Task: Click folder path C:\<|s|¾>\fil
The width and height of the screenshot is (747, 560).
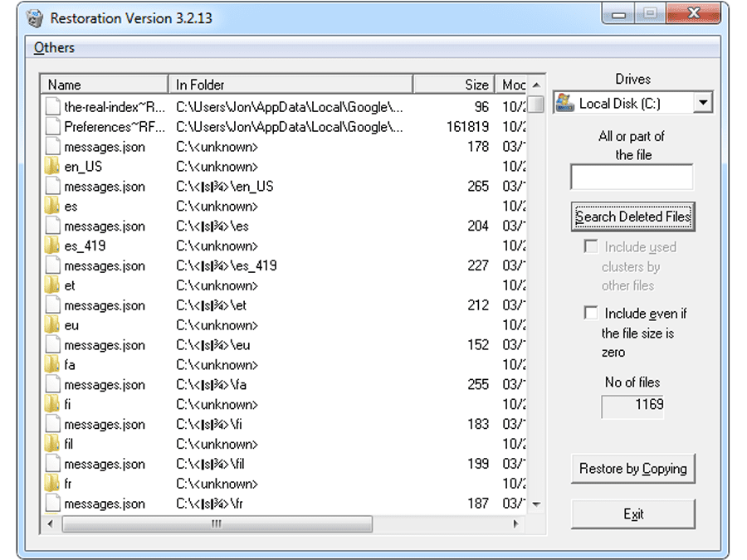Action: [x=210, y=464]
